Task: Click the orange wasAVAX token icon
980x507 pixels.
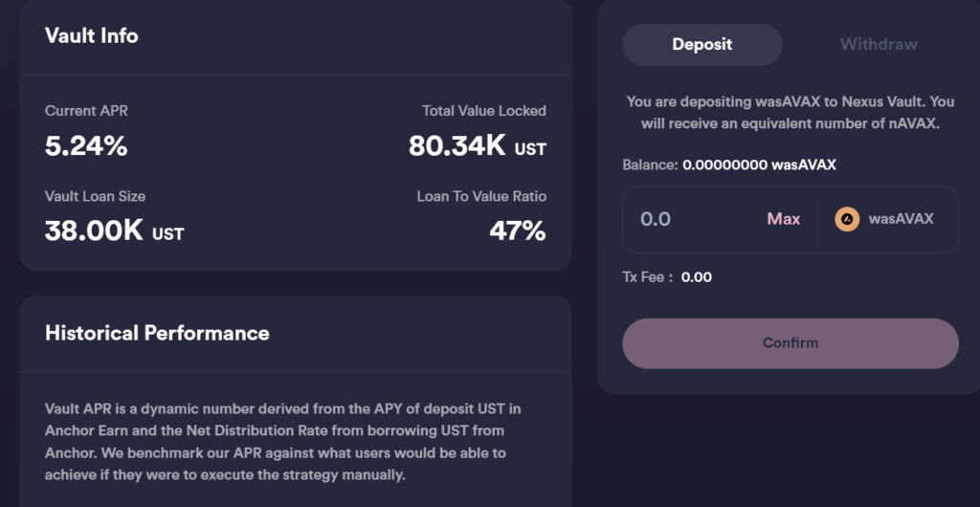Action: [846, 219]
